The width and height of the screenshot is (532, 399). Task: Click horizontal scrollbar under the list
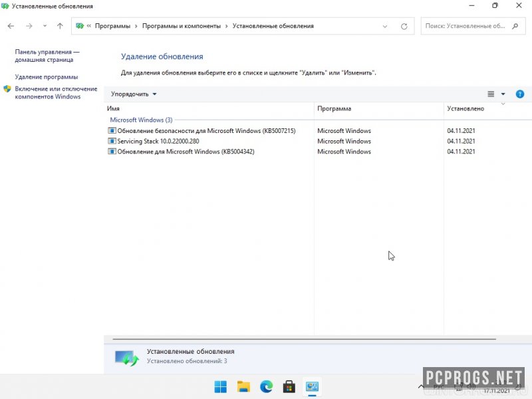[x=304, y=338]
